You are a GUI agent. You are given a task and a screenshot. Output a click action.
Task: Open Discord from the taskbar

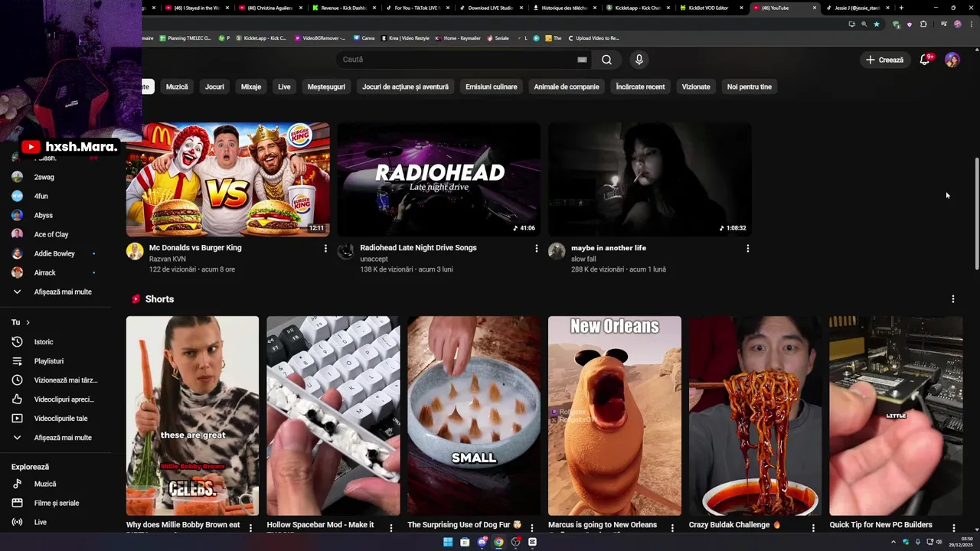(482, 542)
